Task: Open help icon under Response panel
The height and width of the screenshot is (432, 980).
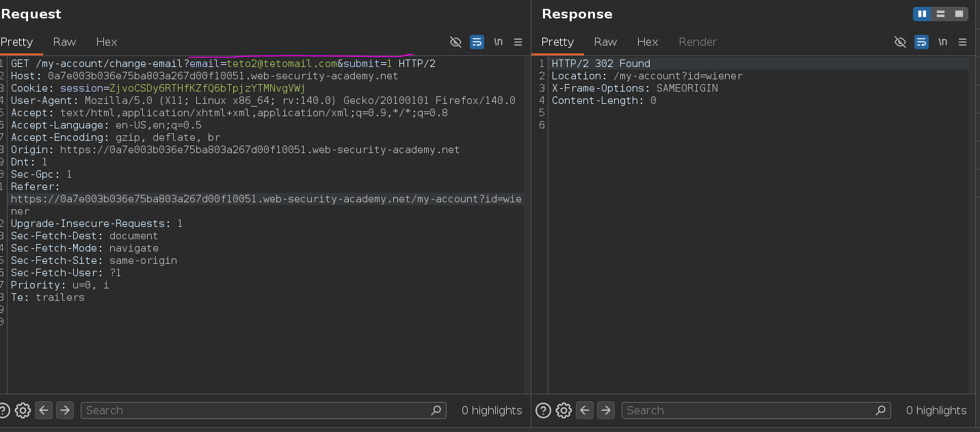Action: [543, 410]
